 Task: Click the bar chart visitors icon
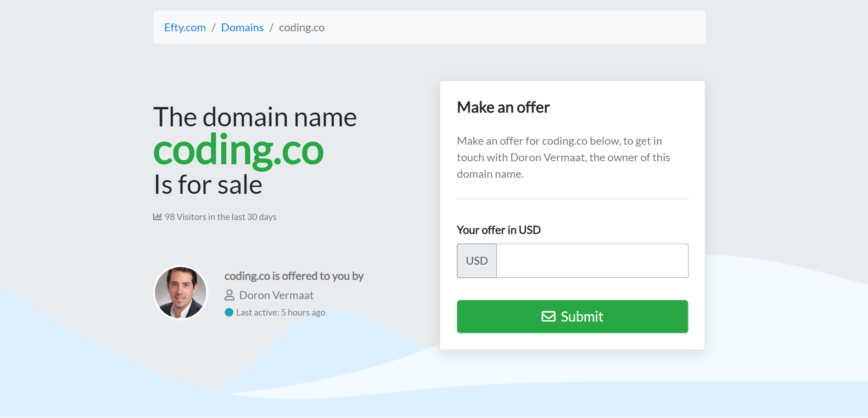(x=157, y=216)
